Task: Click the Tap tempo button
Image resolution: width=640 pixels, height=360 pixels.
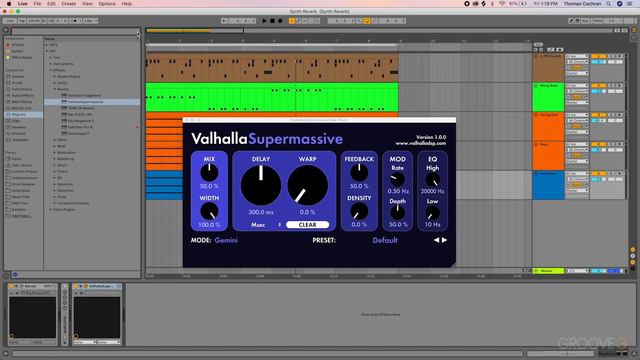Action: [x=22, y=21]
